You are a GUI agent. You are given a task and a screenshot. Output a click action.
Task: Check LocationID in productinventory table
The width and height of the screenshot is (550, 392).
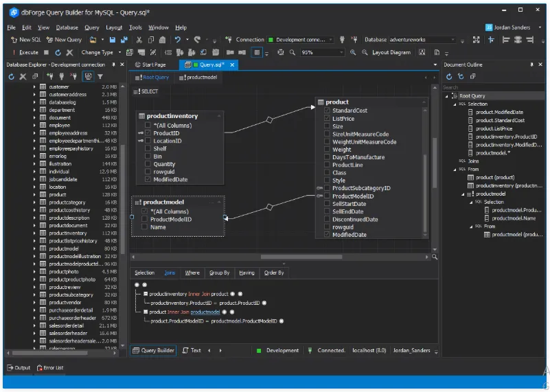coord(148,141)
